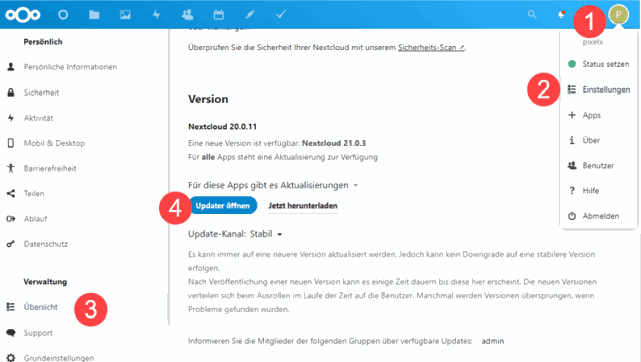Click the user avatar icon
Image resolution: width=641 pixels, height=362 pixels.
(x=619, y=15)
